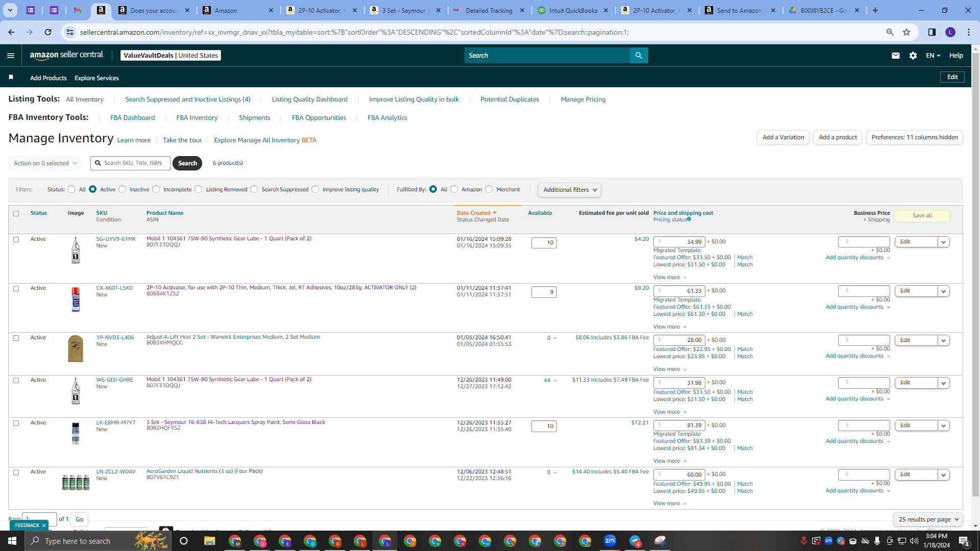Click the Pricing status info icon
Viewport: 980px width, 551px height.
click(689, 219)
